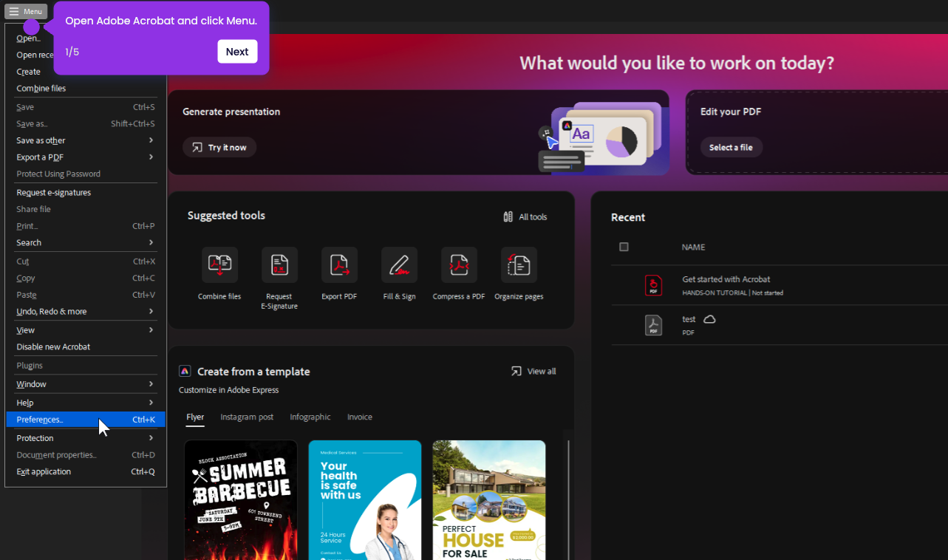This screenshot has height=560, width=948.
Task: Open the Get started with Acrobat file
Action: [726, 279]
